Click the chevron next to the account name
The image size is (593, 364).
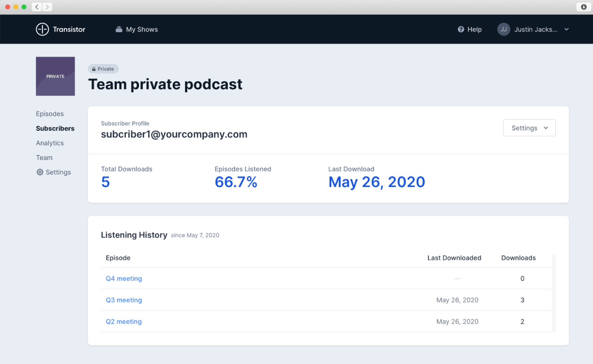click(566, 29)
